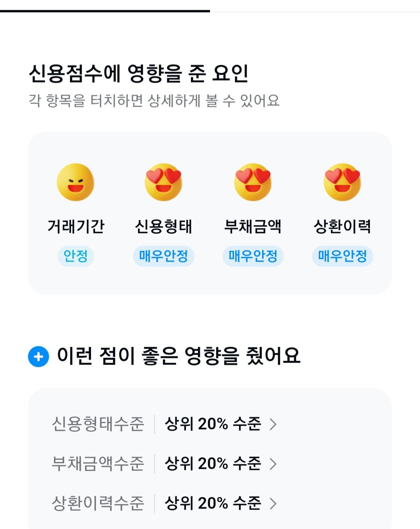The image size is (420, 529).
Task: Tap the heart-eyes emoji above 신용형태
Action: click(x=163, y=182)
